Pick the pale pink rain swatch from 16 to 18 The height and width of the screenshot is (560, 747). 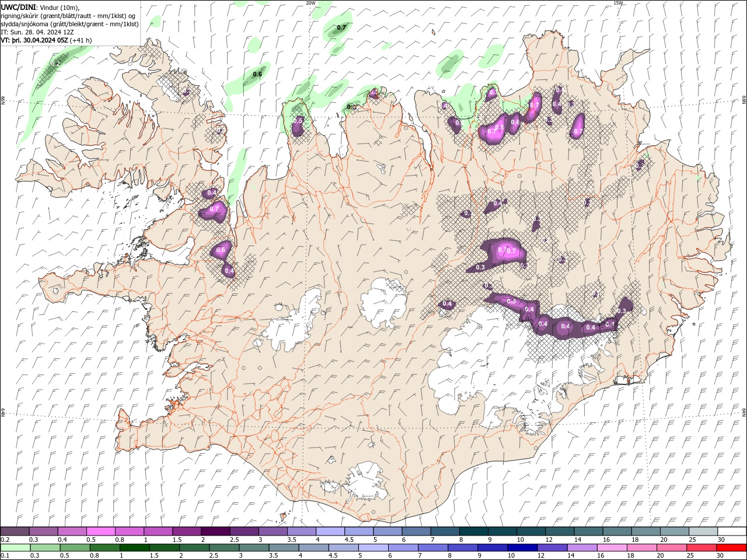(612, 548)
